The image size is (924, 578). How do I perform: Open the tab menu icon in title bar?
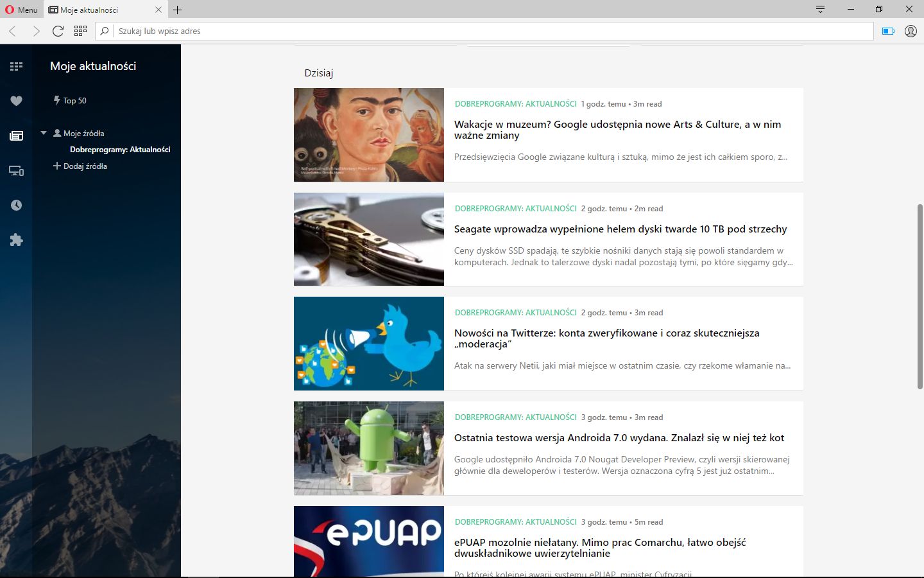pyautogui.click(x=820, y=9)
